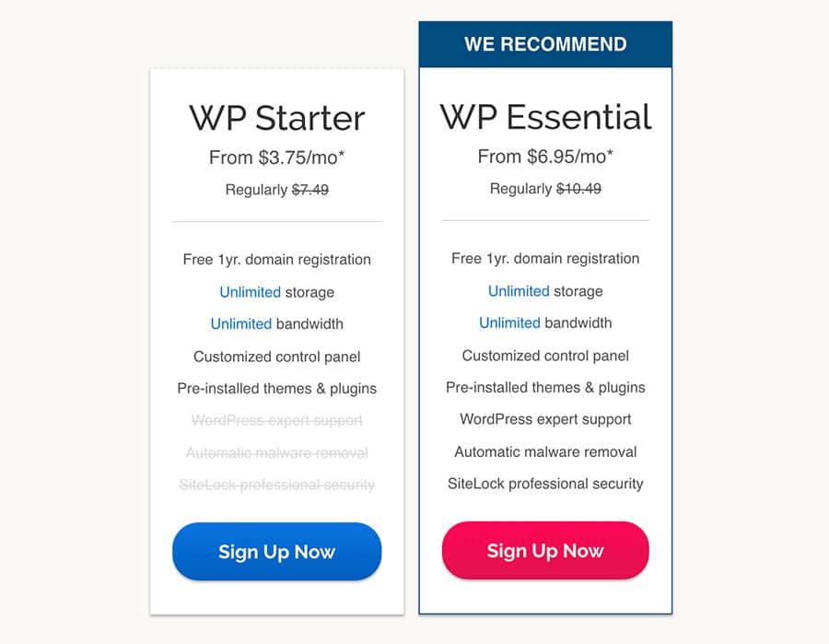Click crossed-out WordPress expert support in Starter
The height and width of the screenshot is (644, 829).
pyautogui.click(x=277, y=420)
